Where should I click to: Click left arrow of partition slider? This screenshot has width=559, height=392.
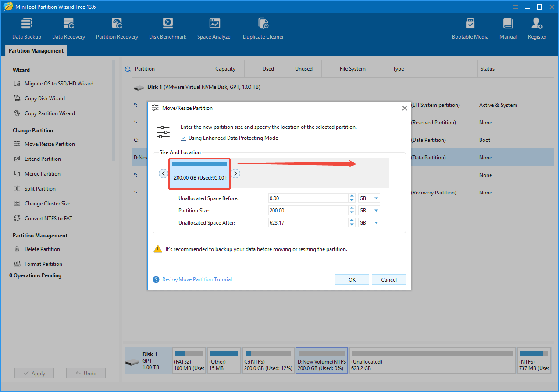coord(163,173)
